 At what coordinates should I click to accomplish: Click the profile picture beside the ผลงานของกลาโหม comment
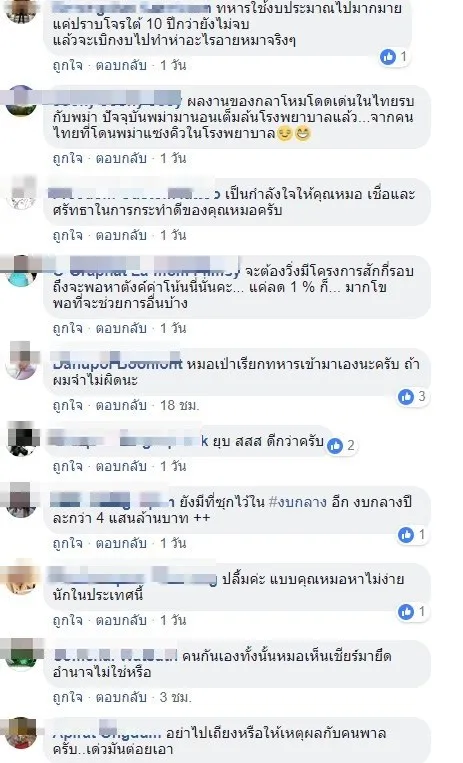(x=21, y=101)
